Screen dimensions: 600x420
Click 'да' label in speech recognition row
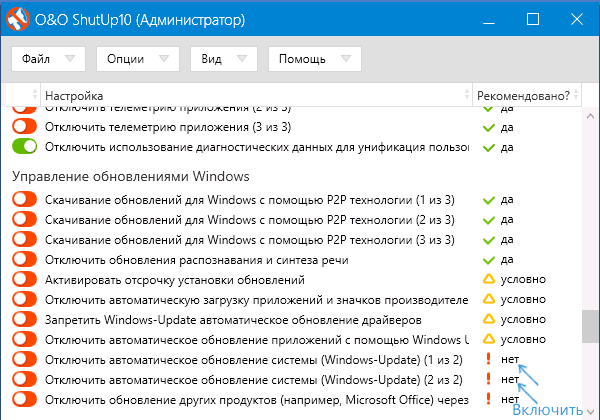pos(507,259)
